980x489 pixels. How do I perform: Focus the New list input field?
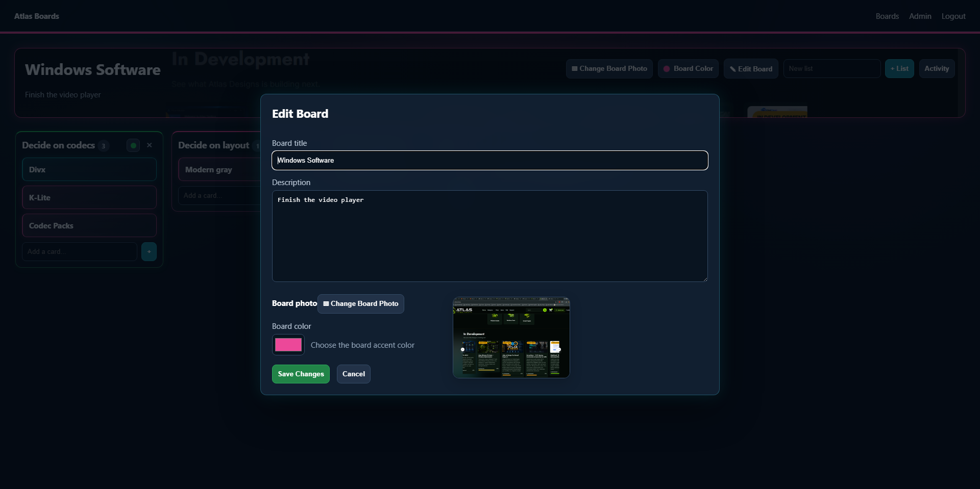832,68
